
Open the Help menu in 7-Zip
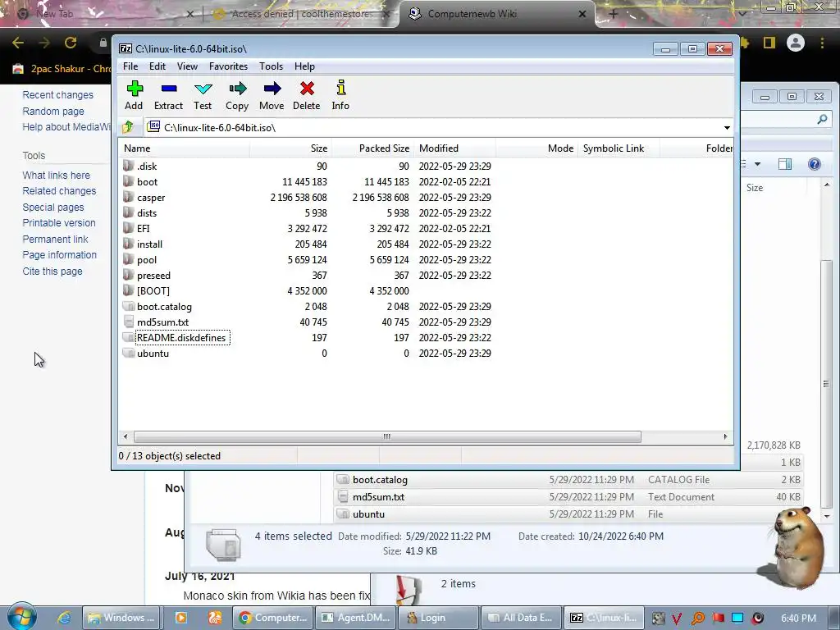pos(304,66)
